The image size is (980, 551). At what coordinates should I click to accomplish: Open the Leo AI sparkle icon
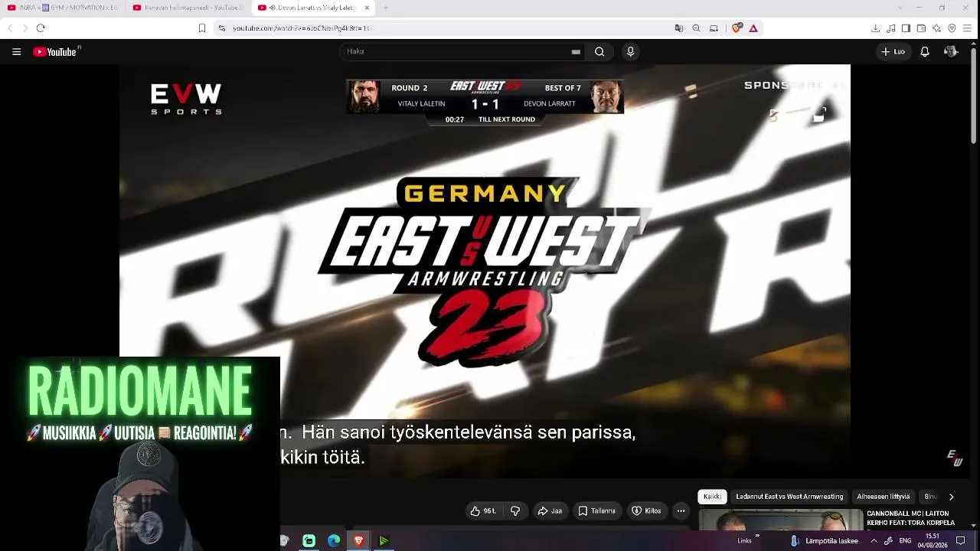[937, 28]
